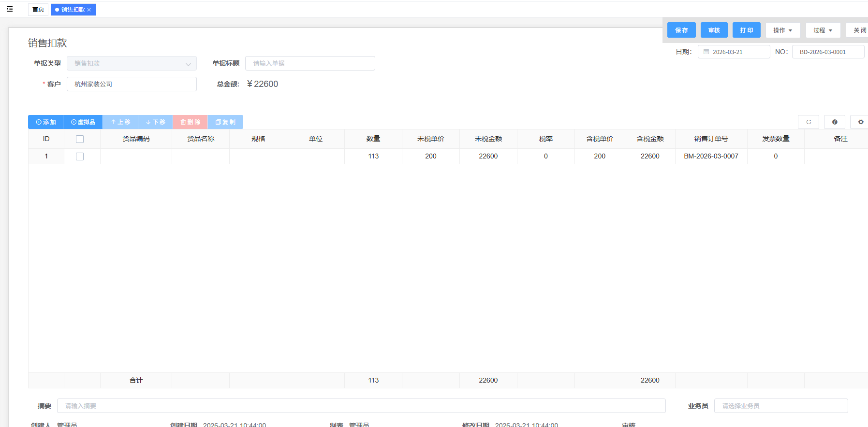The width and height of the screenshot is (868, 427).
Task: Click the sidebar collapse menu icon
Action: (x=10, y=9)
